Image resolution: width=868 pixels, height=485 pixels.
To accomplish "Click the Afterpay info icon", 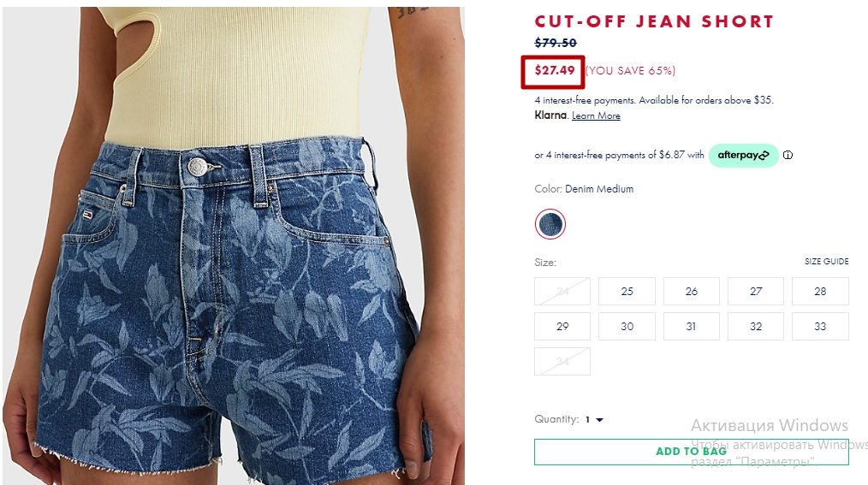I will [788, 156].
